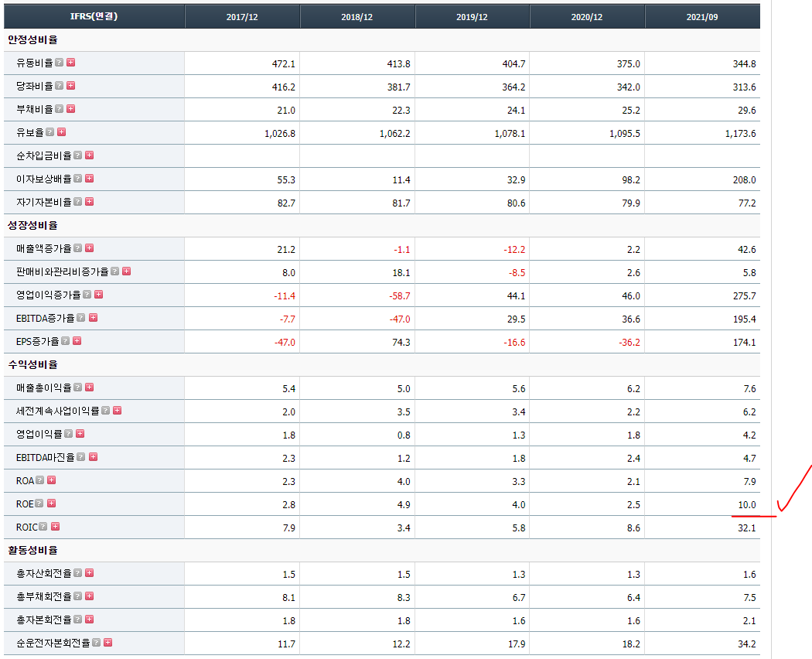812x659 pixels.
Task: Expand the 당좌비율 row plus icon
Action: pos(71,86)
